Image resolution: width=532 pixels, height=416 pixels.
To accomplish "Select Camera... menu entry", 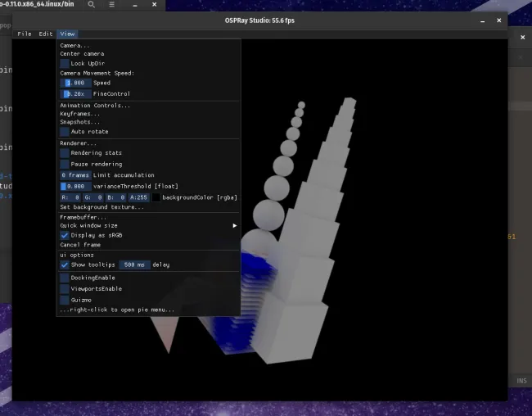I will (74, 46).
